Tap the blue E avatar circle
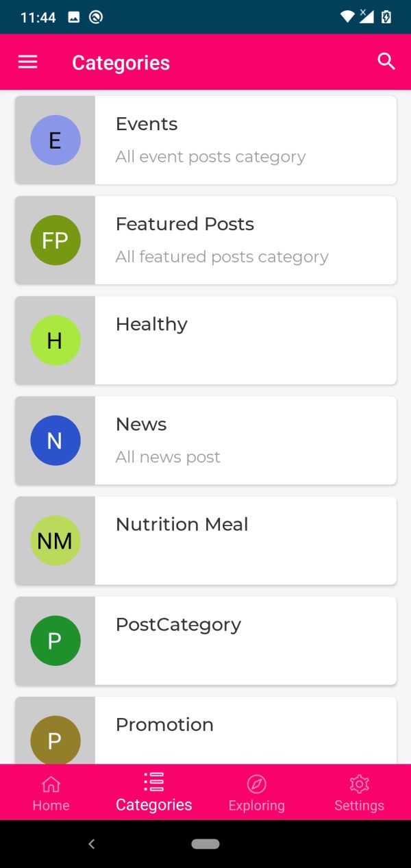This screenshot has width=411, height=868. [x=55, y=140]
